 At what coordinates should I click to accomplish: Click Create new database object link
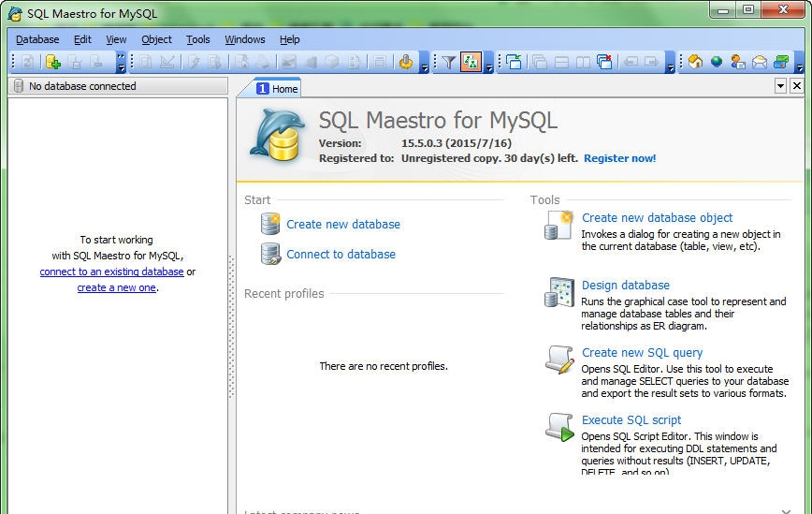657,217
